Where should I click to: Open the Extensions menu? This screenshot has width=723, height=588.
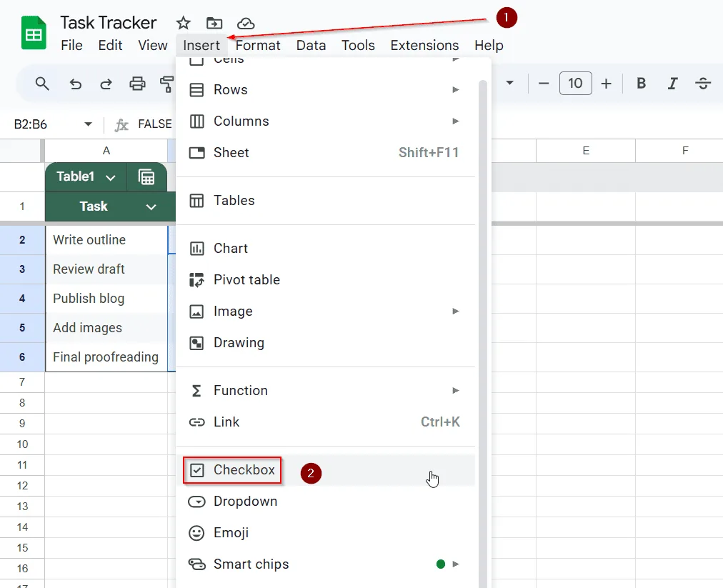pos(424,45)
